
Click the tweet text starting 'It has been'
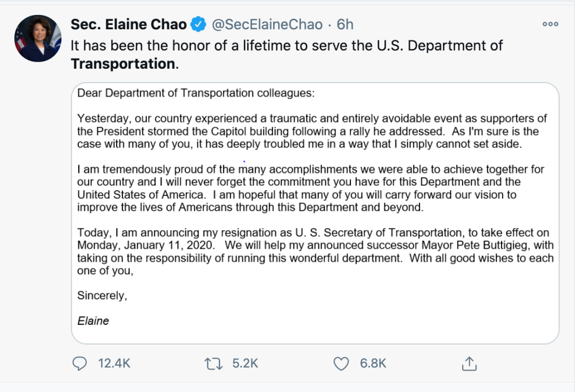(x=287, y=55)
